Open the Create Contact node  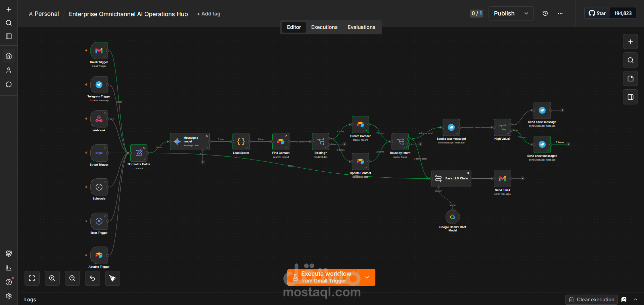[360, 125]
